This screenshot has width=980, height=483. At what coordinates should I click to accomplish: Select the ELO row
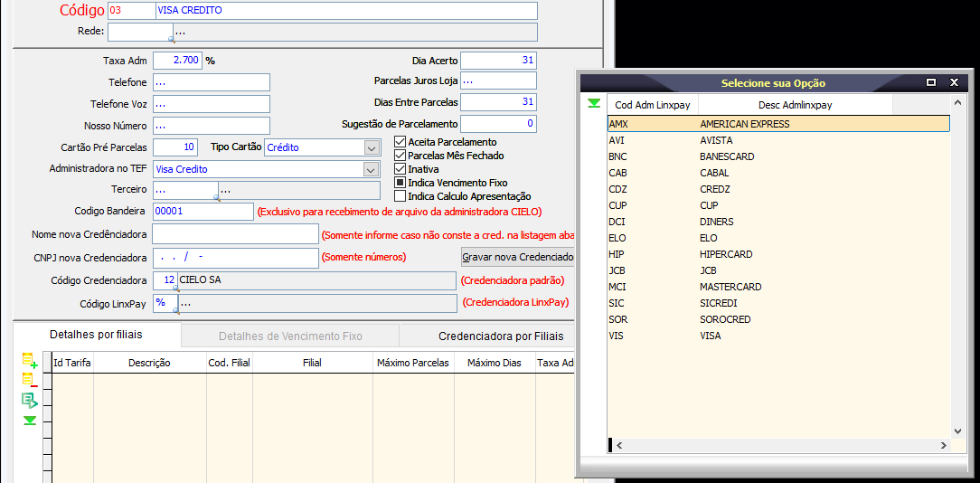(778, 238)
